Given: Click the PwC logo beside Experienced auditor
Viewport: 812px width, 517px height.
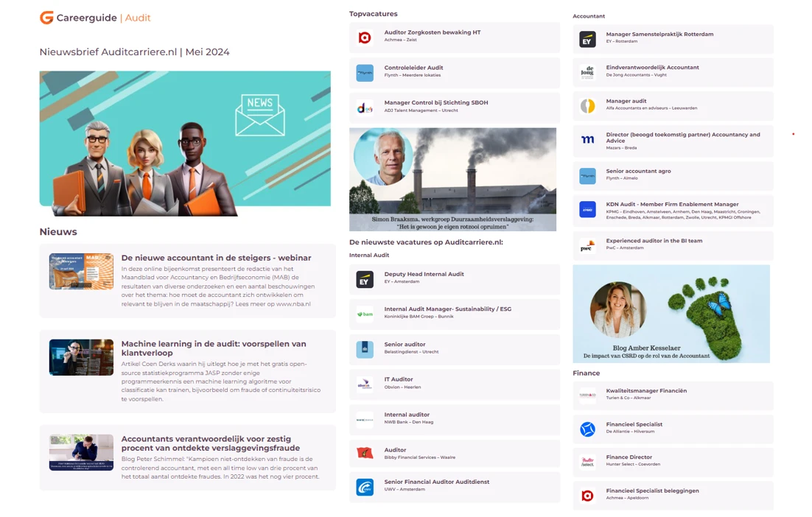Looking at the screenshot, I should click(587, 246).
